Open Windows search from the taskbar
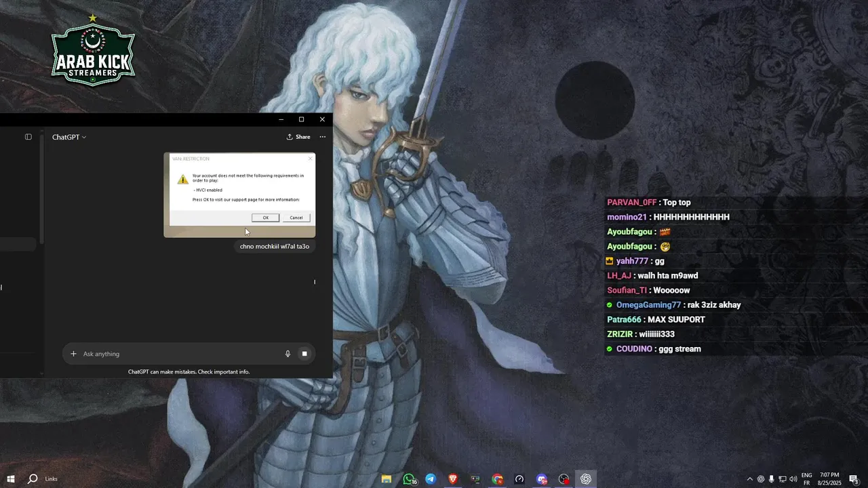The width and height of the screenshot is (868, 488). (x=33, y=479)
